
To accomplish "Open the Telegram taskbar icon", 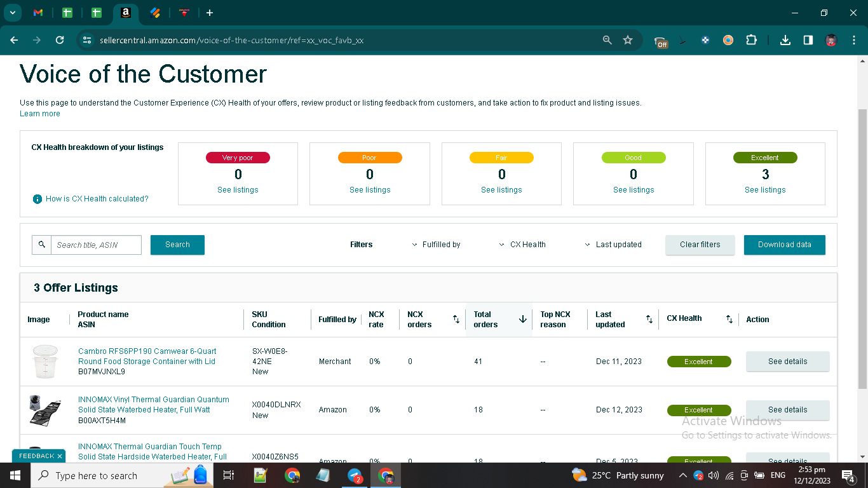I will pyautogui.click(x=355, y=475).
